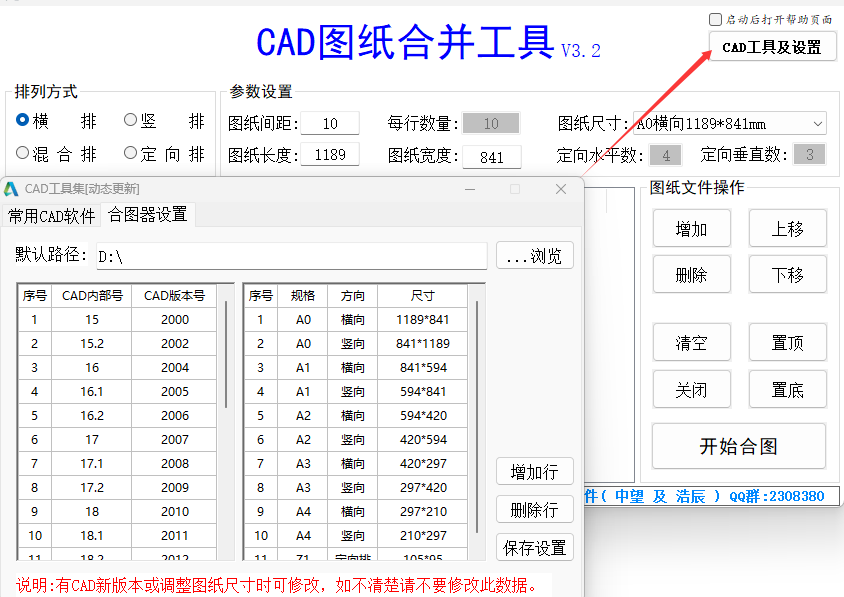Enable the open help page on startup checkbox
The image size is (844, 597).
[x=715, y=19]
